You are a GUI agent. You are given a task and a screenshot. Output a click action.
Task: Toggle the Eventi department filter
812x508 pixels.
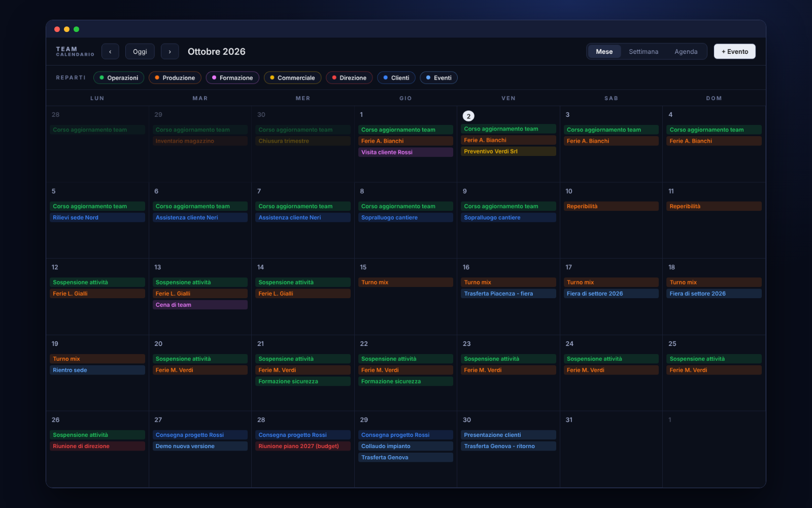439,78
